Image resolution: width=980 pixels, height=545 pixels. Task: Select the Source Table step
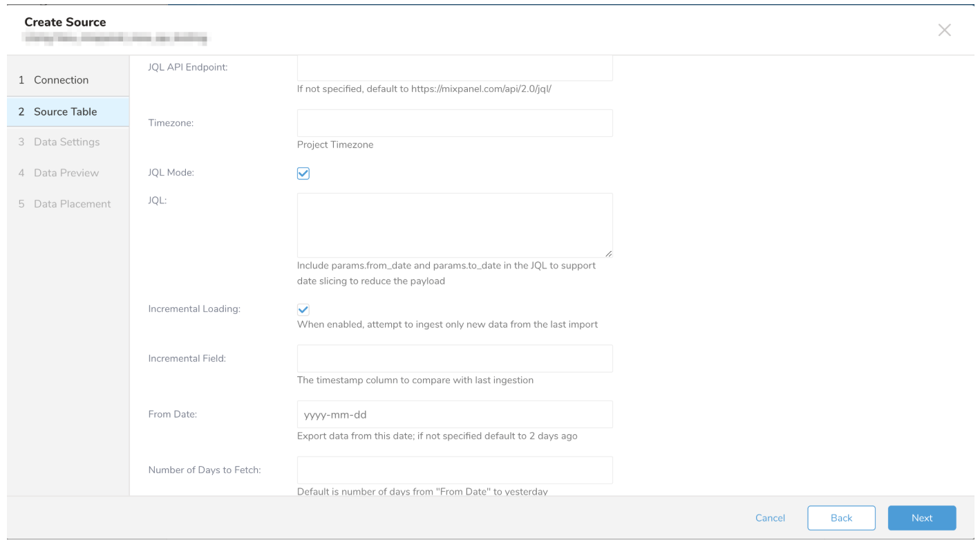65,111
